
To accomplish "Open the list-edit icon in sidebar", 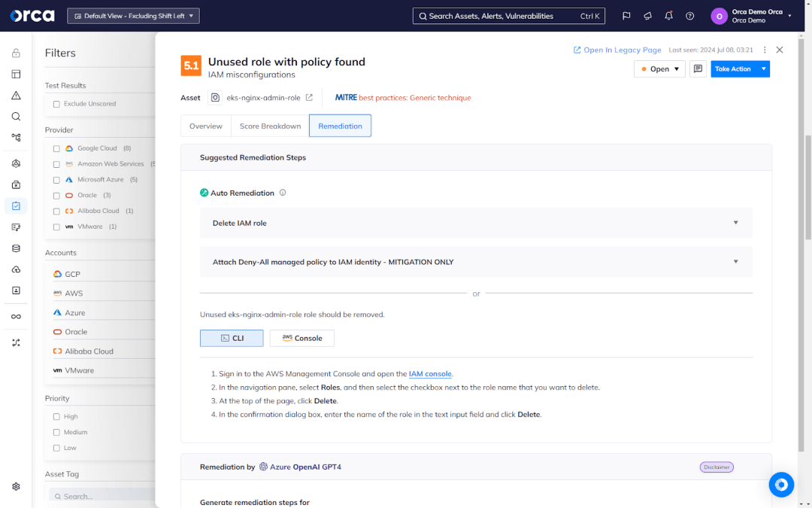I will pyautogui.click(x=16, y=227).
